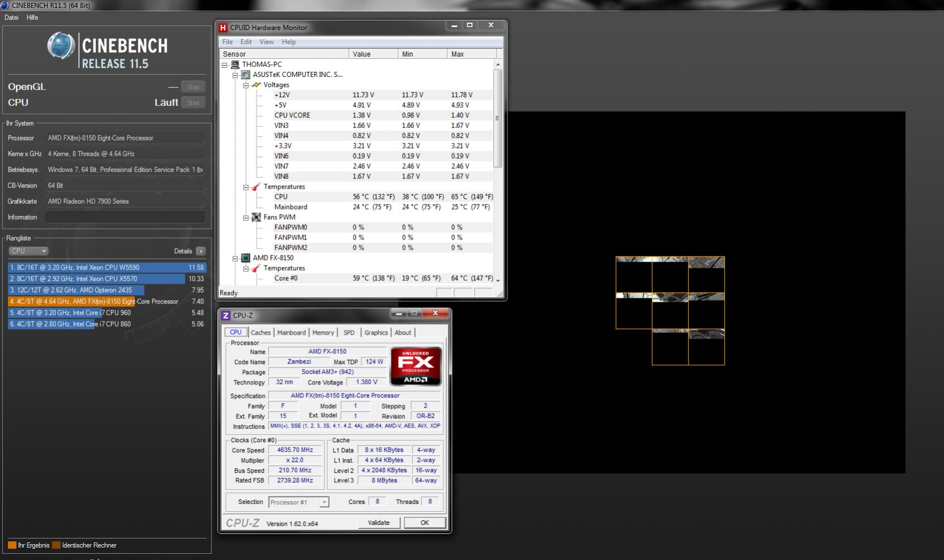The height and width of the screenshot is (560, 944).
Task: Click the AMD FX processor logo in CPU-Z
Action: pos(416,366)
